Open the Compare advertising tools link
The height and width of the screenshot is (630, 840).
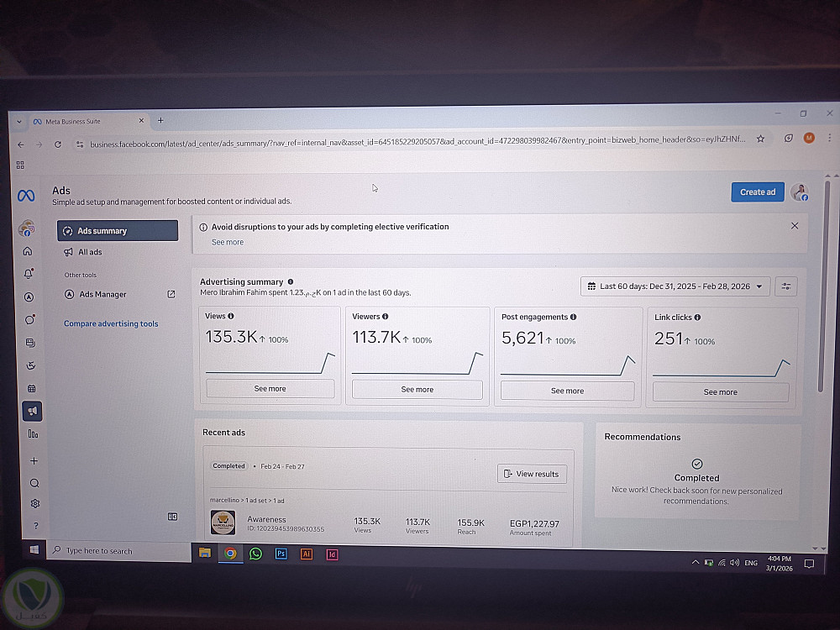tap(111, 323)
